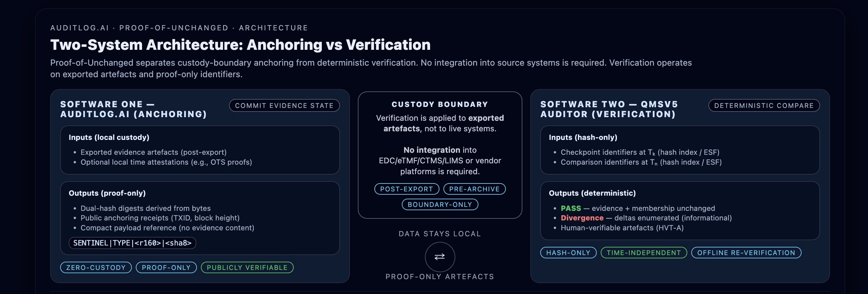Click the 'SOFTWARE ONE — AUDITLOG.AI (ANCHORING)' title

(x=133, y=109)
